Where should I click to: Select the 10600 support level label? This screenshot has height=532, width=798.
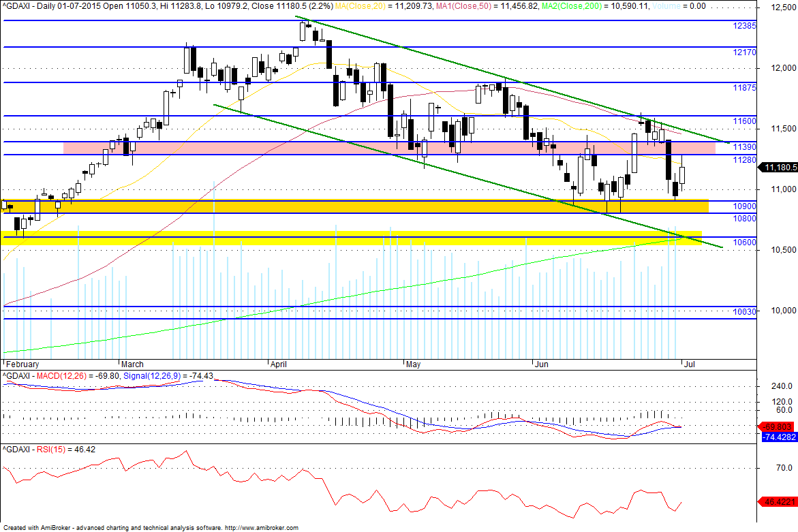[x=744, y=242]
